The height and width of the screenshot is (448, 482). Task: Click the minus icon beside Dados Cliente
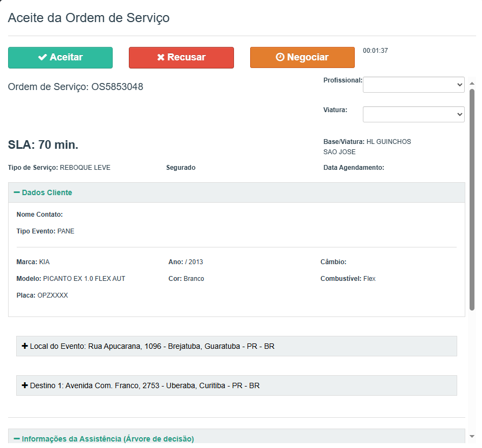[x=17, y=192]
